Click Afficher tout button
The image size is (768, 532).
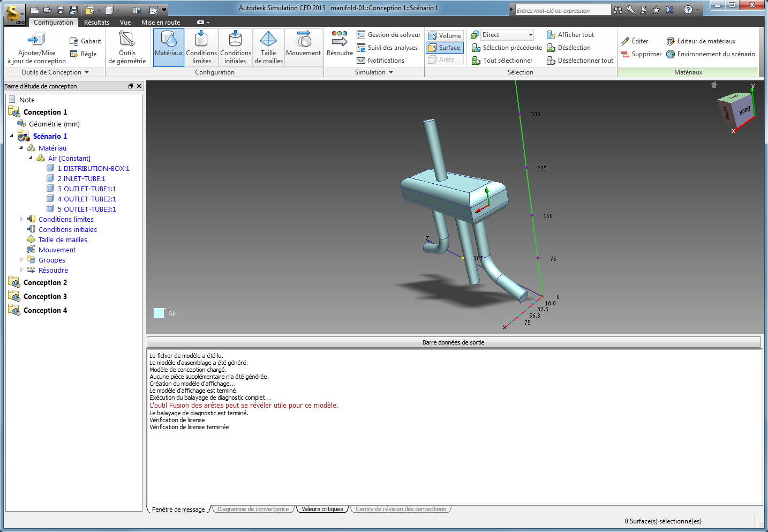[570, 35]
